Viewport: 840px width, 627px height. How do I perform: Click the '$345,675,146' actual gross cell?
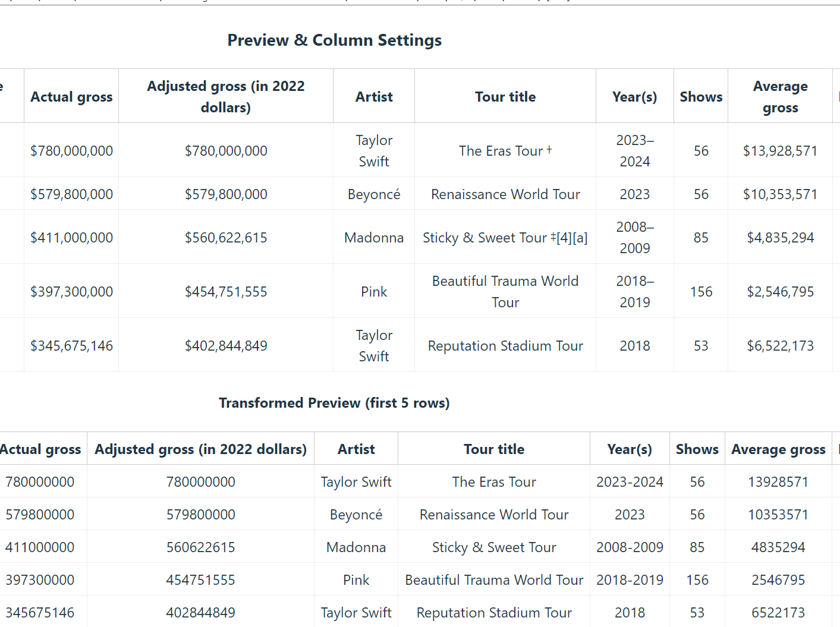tap(71, 346)
